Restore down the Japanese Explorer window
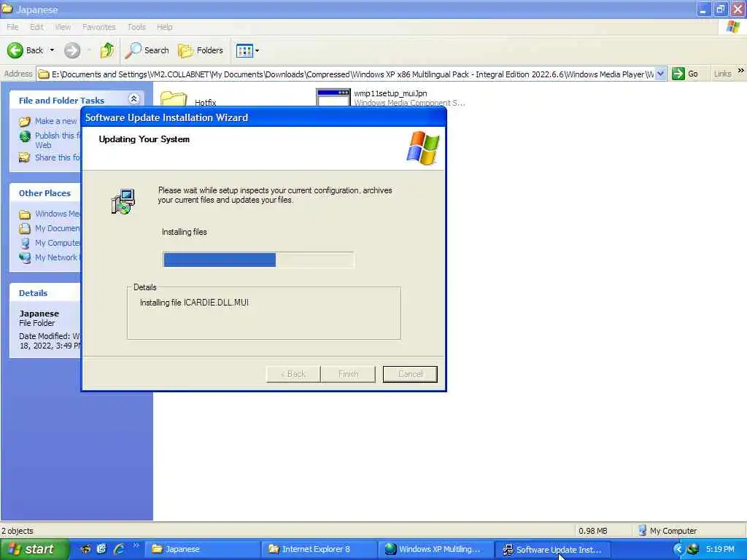 click(721, 9)
